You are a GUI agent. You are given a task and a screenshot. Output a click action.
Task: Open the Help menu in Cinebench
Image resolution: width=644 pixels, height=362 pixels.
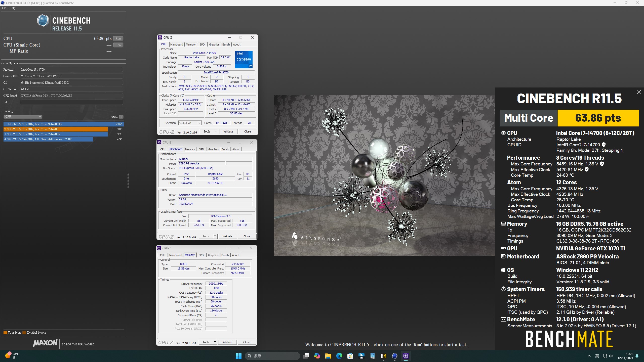click(x=12, y=8)
